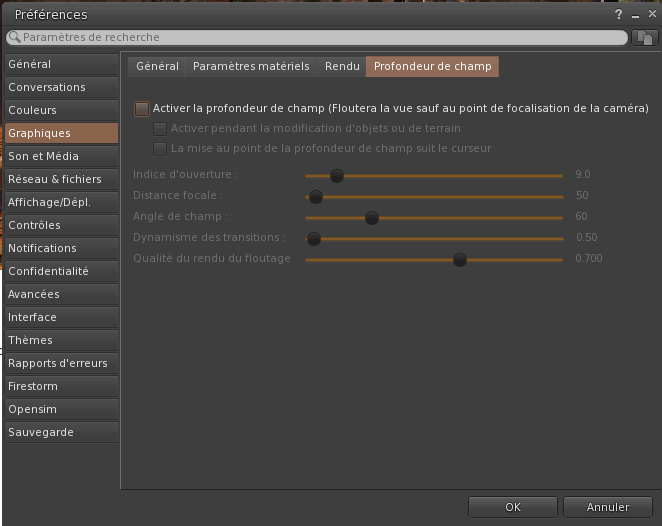Switch to the Rendu tab
This screenshot has height=526, width=662.
tap(342, 66)
